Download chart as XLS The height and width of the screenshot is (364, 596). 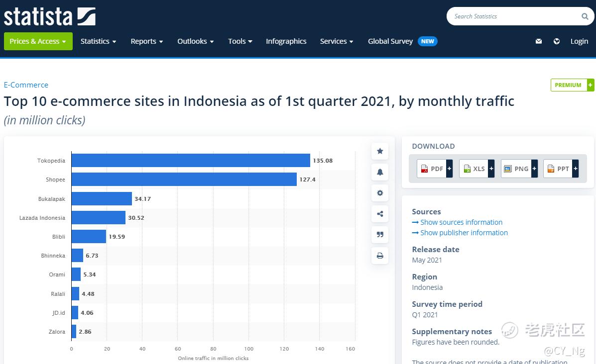477,169
